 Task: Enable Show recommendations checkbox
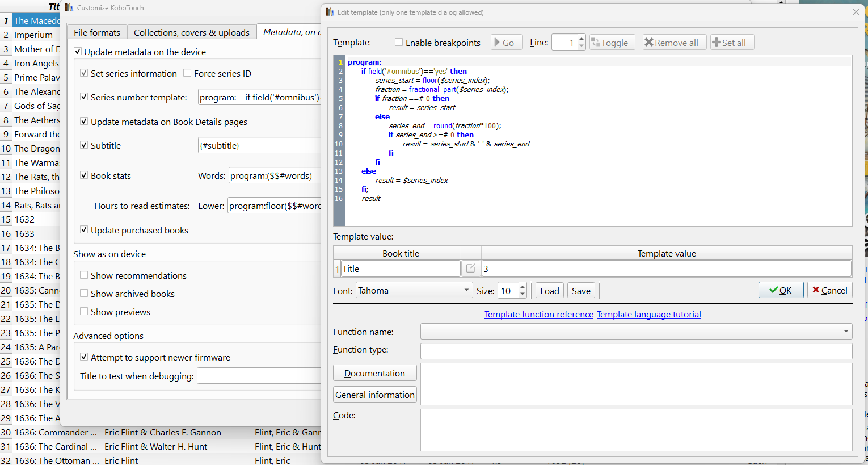click(x=84, y=275)
